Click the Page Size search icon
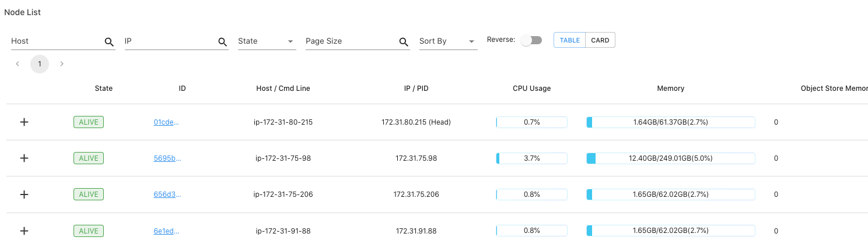Screen dimensions: 868x244 click(x=404, y=42)
